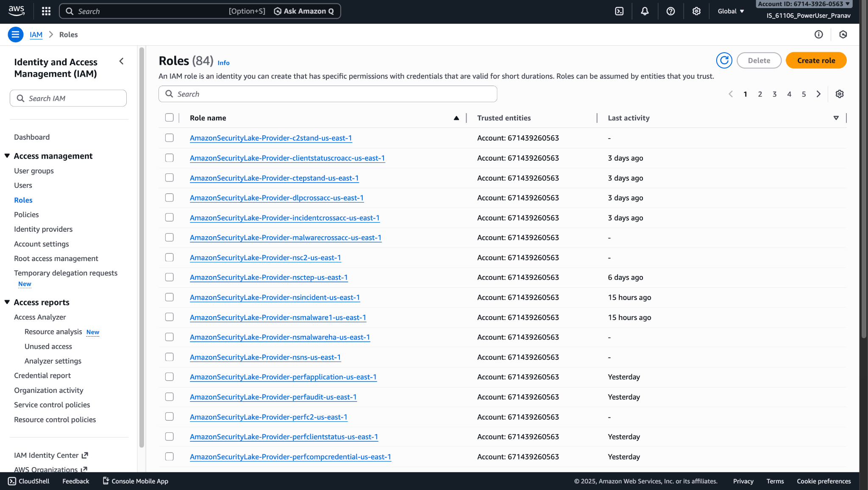Check the nsincident-us-east-1 role checkbox
868x490 pixels.
[170, 298]
